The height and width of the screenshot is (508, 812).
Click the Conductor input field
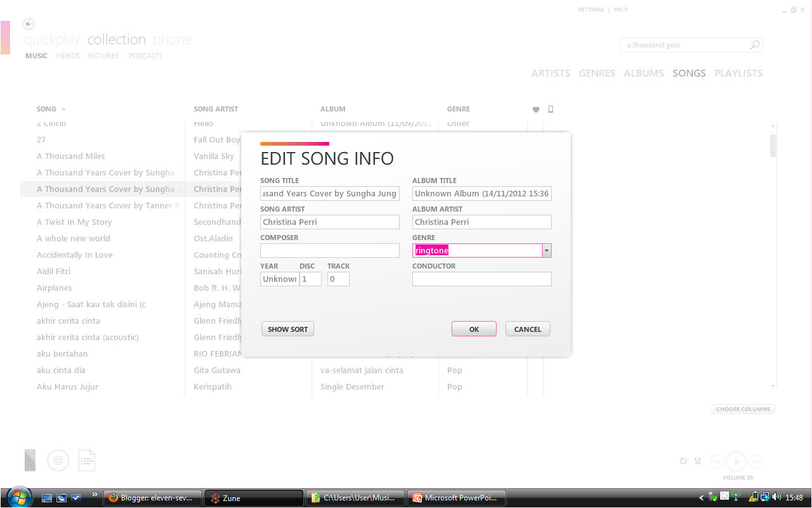(x=482, y=279)
